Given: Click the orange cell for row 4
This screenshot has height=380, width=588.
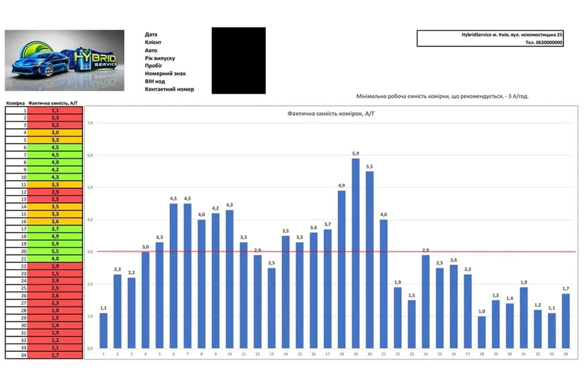Looking at the screenshot, I should pyautogui.click(x=55, y=133).
